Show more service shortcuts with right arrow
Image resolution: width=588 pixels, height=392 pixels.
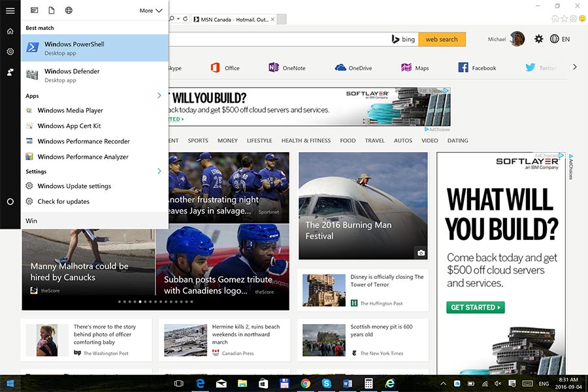575,67
